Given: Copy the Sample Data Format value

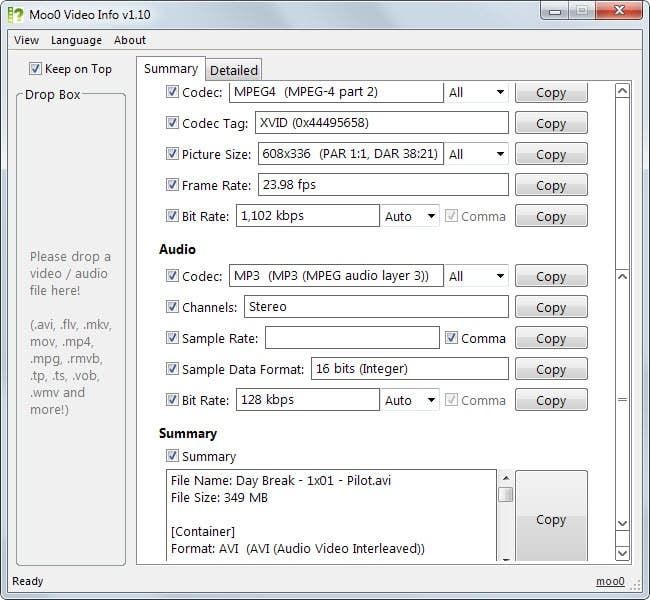Looking at the screenshot, I should click(x=551, y=369).
